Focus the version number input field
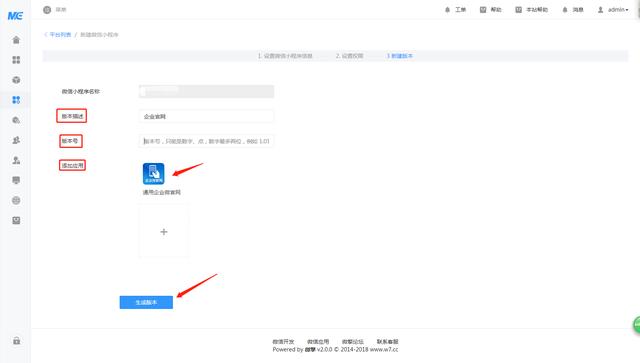The image size is (640, 363). [x=206, y=141]
